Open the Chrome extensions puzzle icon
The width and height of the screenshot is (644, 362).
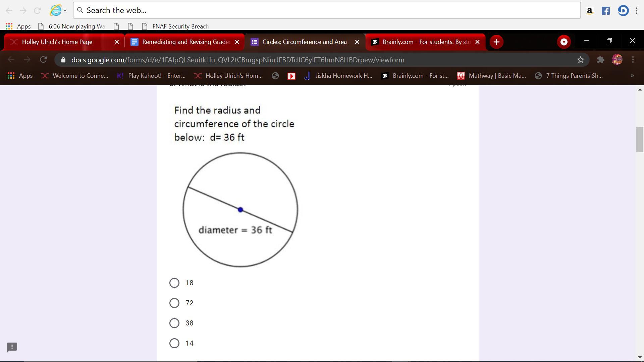(600, 60)
